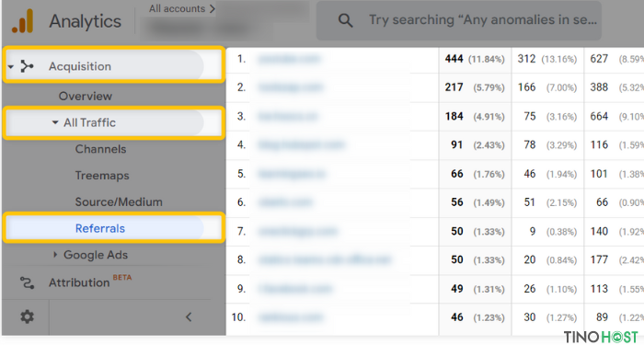This screenshot has height=345, width=644.
Task: Click users value 184 (4.91%)
Action: 475,117
